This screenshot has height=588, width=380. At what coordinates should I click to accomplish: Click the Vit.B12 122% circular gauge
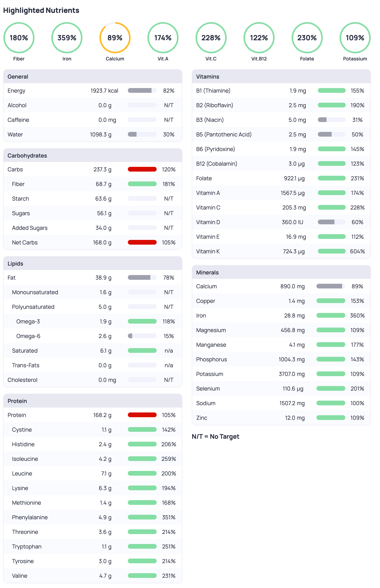point(259,38)
